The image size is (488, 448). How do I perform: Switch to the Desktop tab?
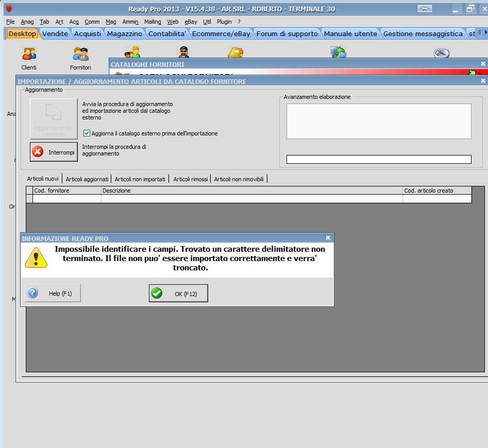pos(22,33)
